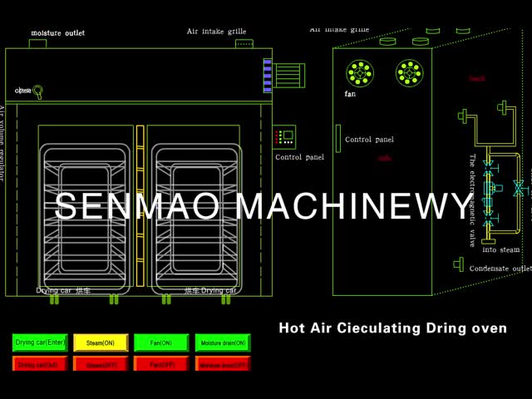The width and height of the screenshot is (532, 399).
Task: Select the condensate outlet fitting
Action: (459, 264)
